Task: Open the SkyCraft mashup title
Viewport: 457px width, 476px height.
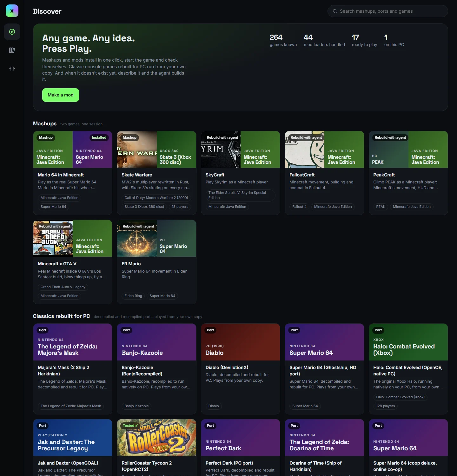Action: [215, 175]
